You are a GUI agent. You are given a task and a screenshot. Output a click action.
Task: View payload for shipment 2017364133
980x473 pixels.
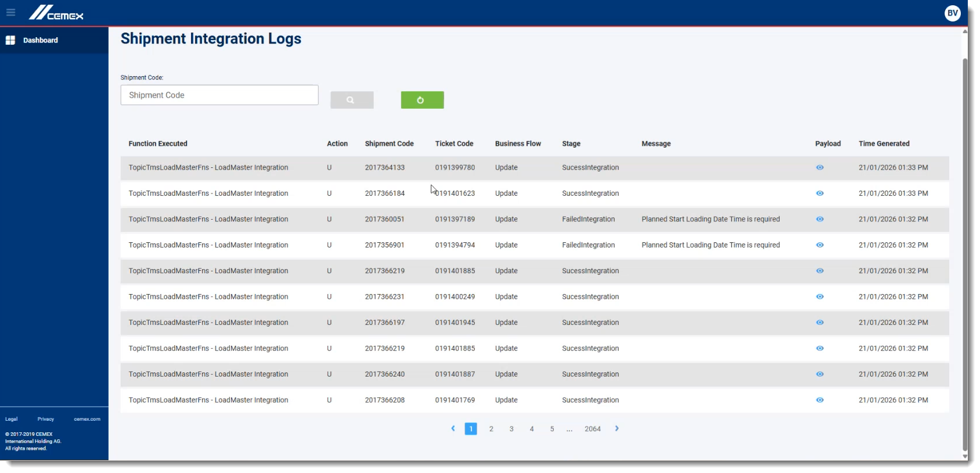820,167
